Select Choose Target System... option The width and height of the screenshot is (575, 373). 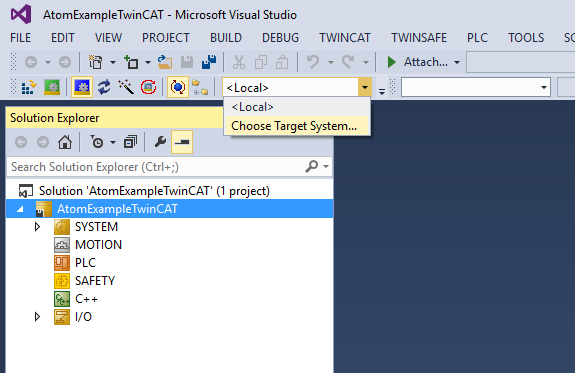pos(297,126)
